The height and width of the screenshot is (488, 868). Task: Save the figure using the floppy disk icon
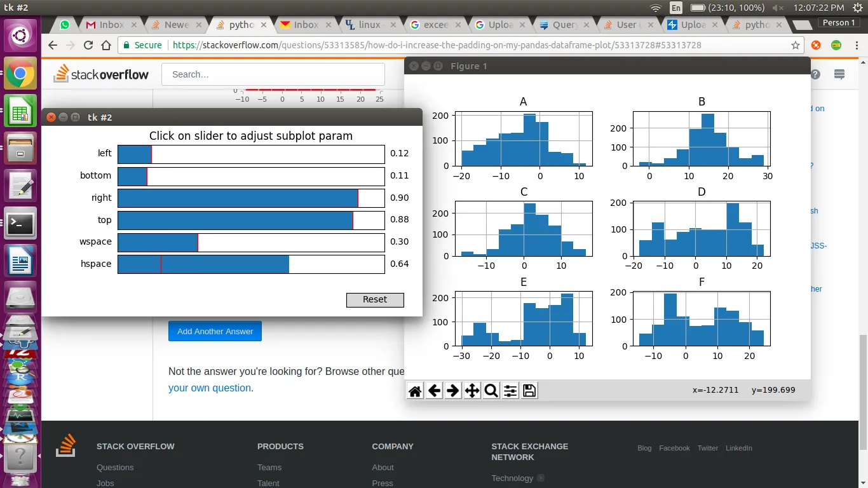529,391
